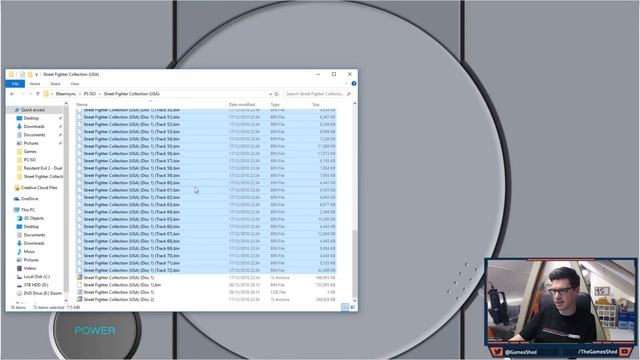Image resolution: width=640 pixels, height=360 pixels.
Task: Click the DVD Drive (E:) disc icon
Action: (x=19, y=293)
